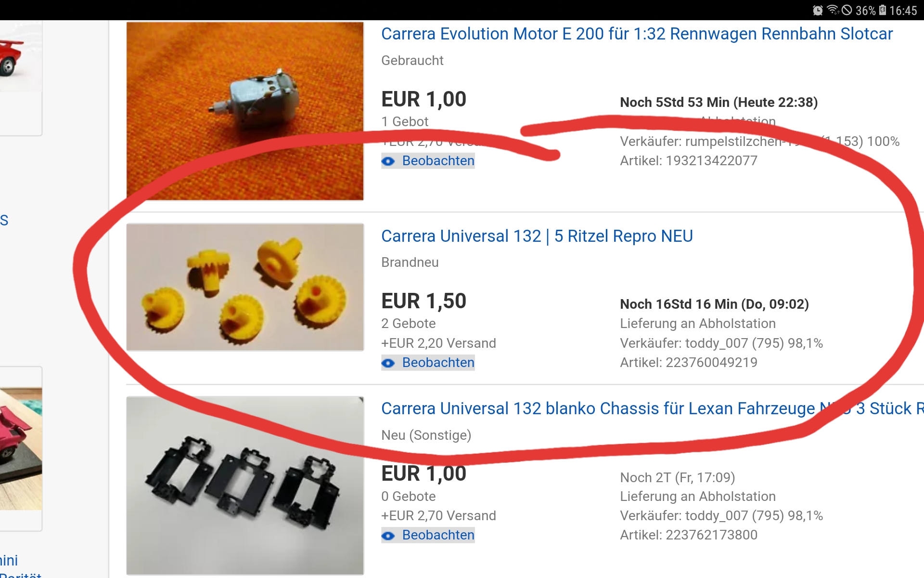Click the eye icon beside the Ritzel Beobachten

tap(388, 363)
